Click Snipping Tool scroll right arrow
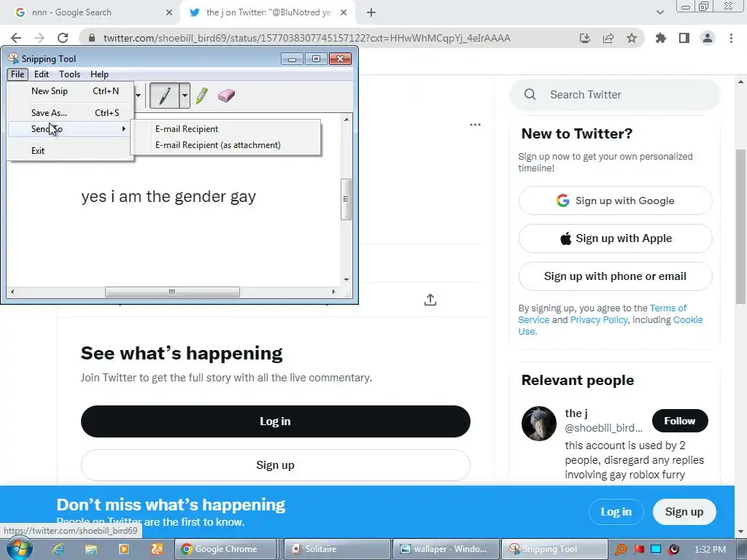747x560 pixels. coord(333,292)
